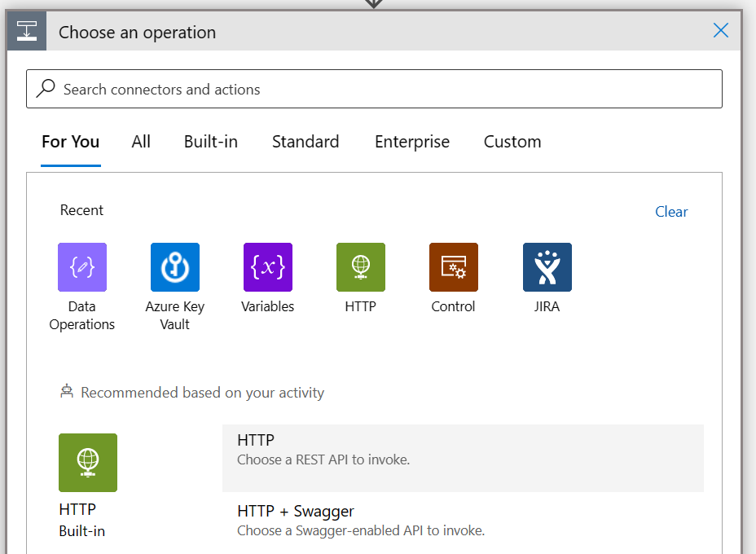The width and height of the screenshot is (756, 554).
Task: Select the JIRA connector icon
Action: pyautogui.click(x=547, y=266)
